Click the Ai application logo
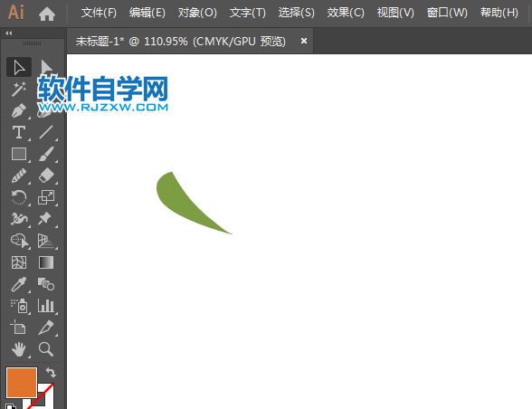The width and height of the screenshot is (532, 409). tap(16, 13)
